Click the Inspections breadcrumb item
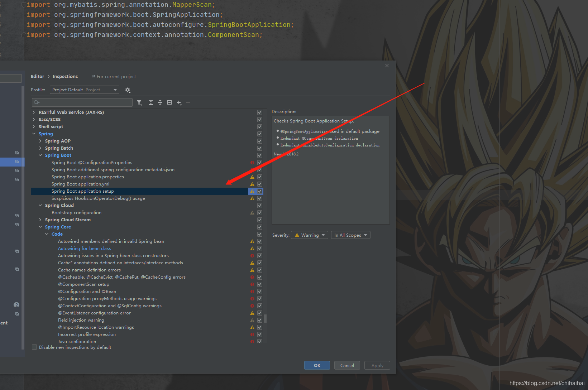This screenshot has height=390, width=588. click(65, 77)
